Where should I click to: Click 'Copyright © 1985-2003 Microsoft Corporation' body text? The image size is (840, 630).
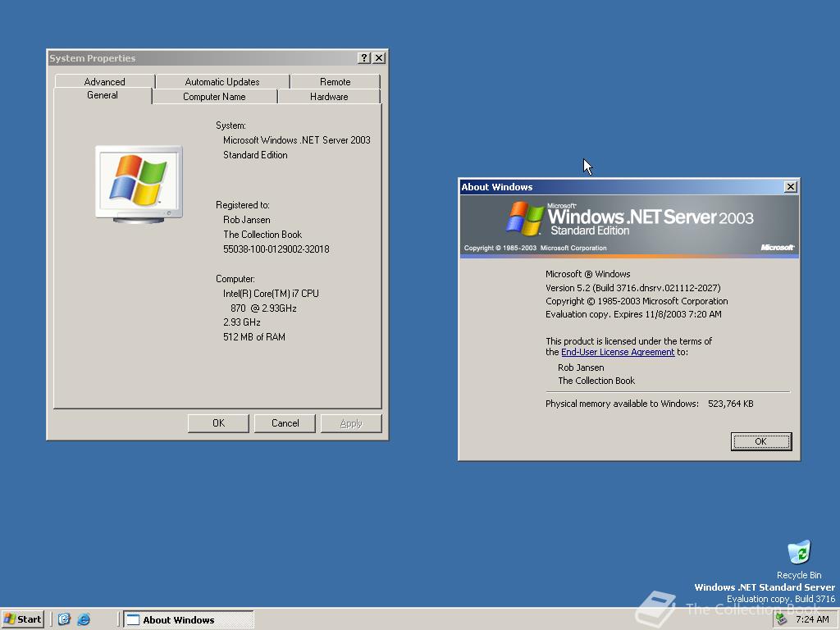tap(637, 301)
